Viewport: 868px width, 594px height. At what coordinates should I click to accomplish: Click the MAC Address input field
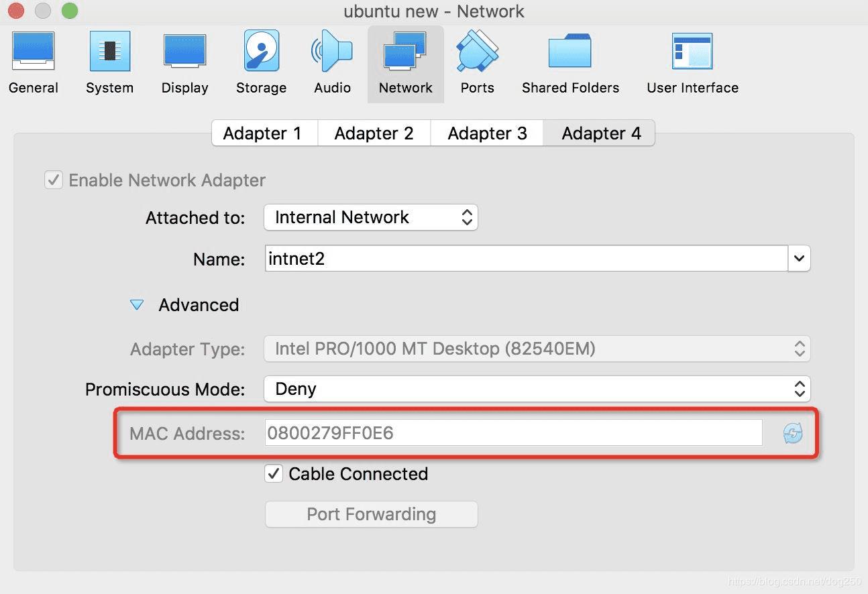(x=513, y=433)
